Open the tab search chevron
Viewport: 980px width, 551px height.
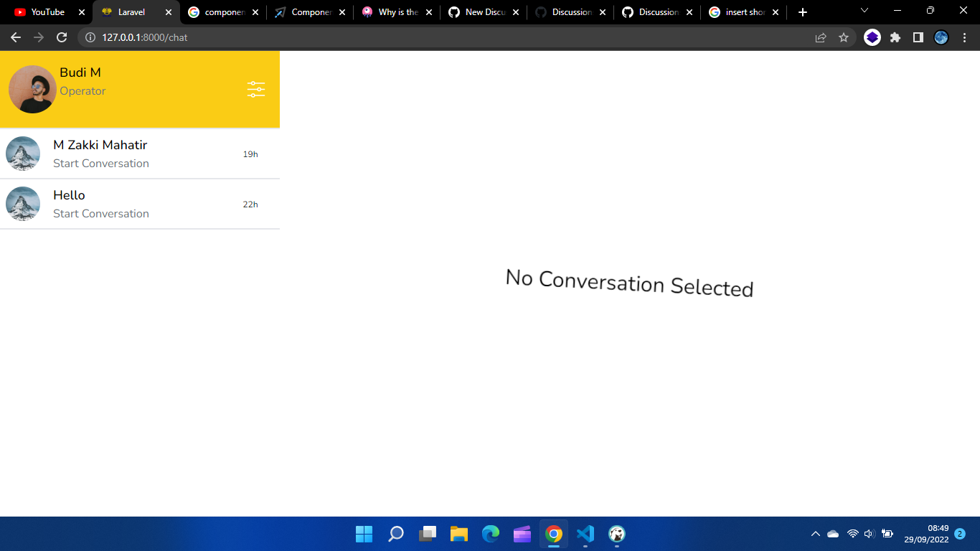click(864, 11)
